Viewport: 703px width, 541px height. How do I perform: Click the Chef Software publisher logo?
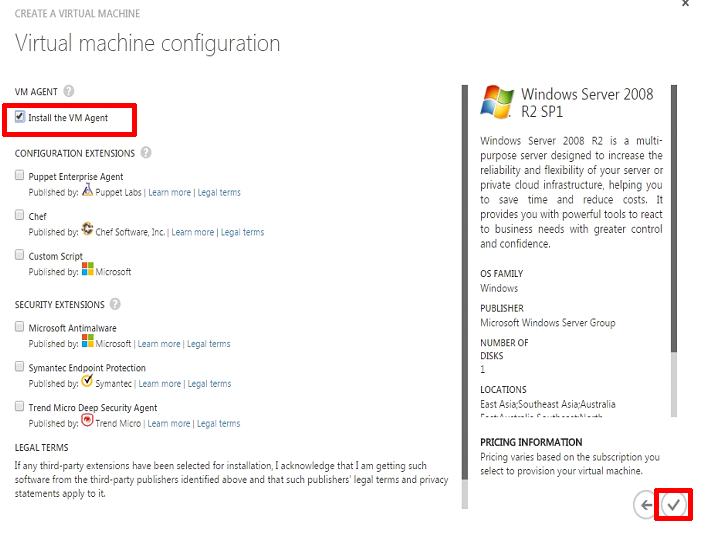[87, 229]
